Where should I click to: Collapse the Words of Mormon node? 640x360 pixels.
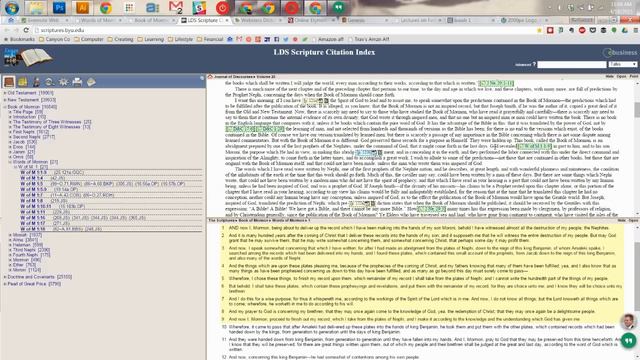pyautogui.click(x=10, y=162)
